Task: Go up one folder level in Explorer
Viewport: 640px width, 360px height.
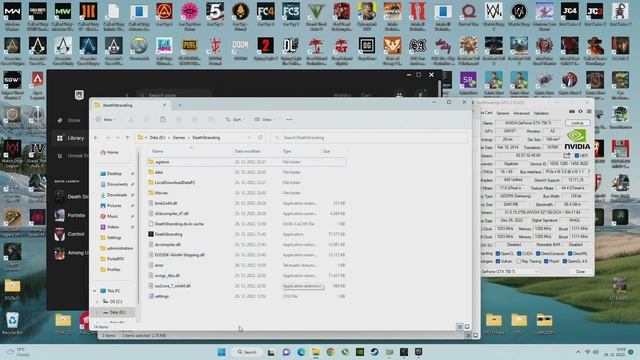Action: click(127, 138)
